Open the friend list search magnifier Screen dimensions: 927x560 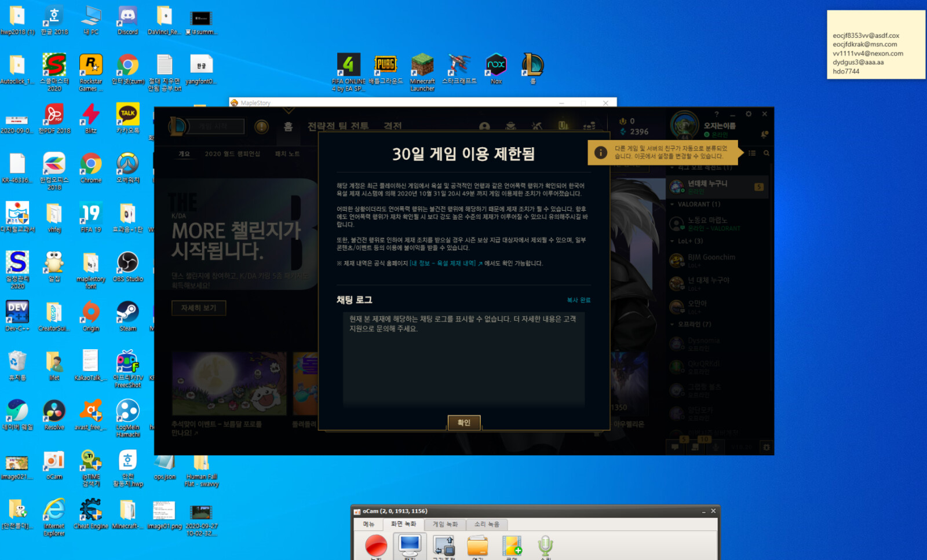tap(767, 153)
